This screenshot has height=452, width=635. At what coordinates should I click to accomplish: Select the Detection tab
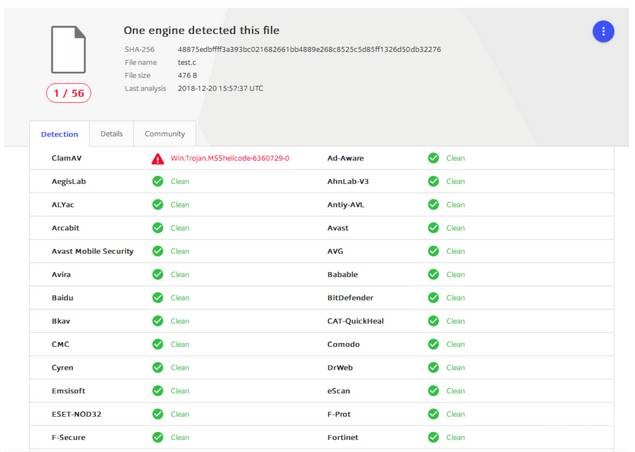pos(59,134)
